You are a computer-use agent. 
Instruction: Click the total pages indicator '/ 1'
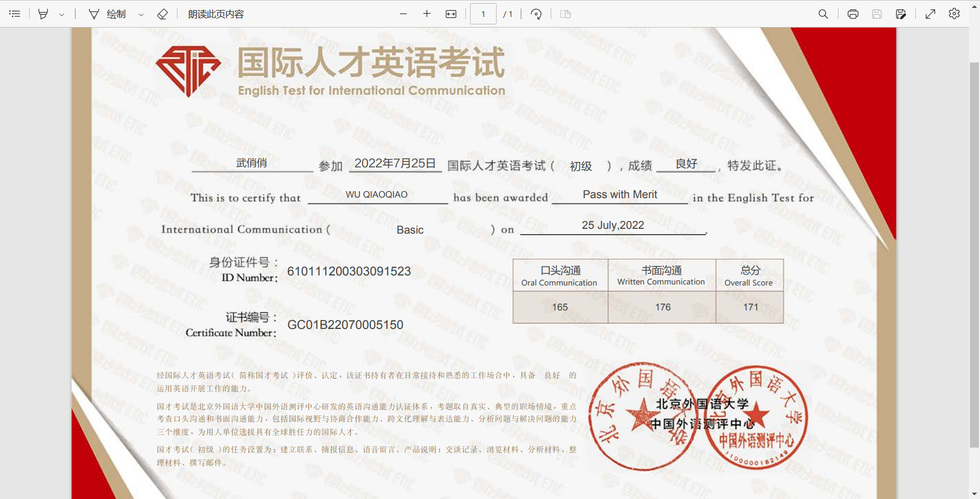[508, 14]
